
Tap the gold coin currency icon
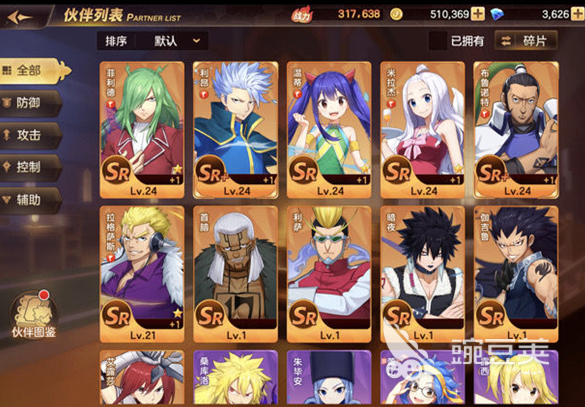(x=396, y=15)
